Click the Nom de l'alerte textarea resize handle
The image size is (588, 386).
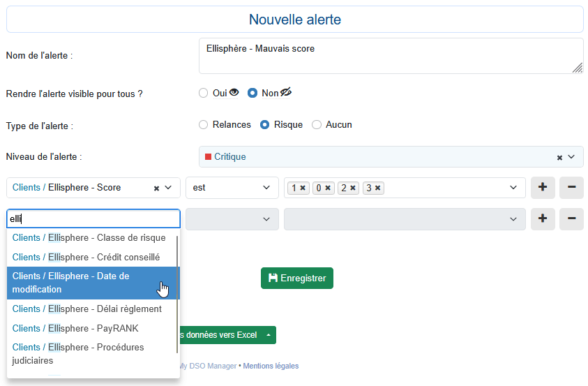pos(578,68)
